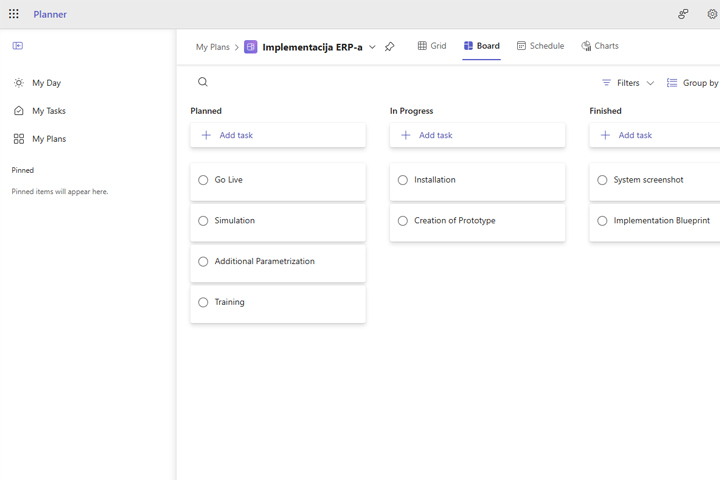
Task: Mark Go Live task as complete
Action: (x=203, y=180)
